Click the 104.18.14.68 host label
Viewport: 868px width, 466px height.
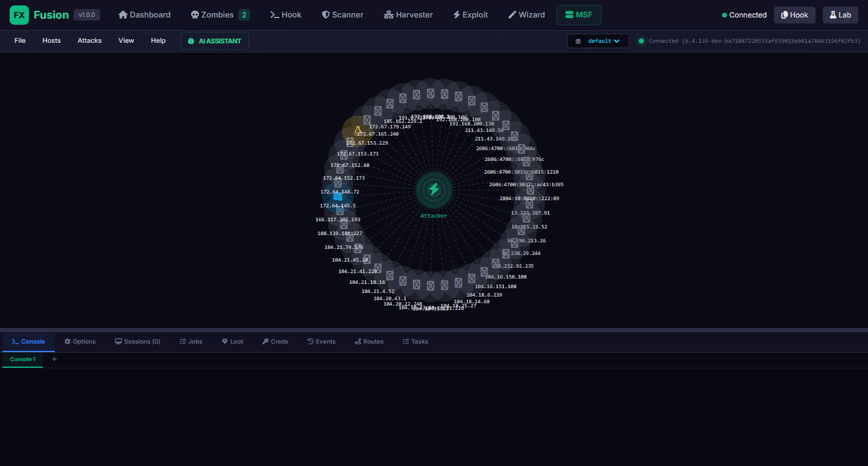(x=471, y=302)
